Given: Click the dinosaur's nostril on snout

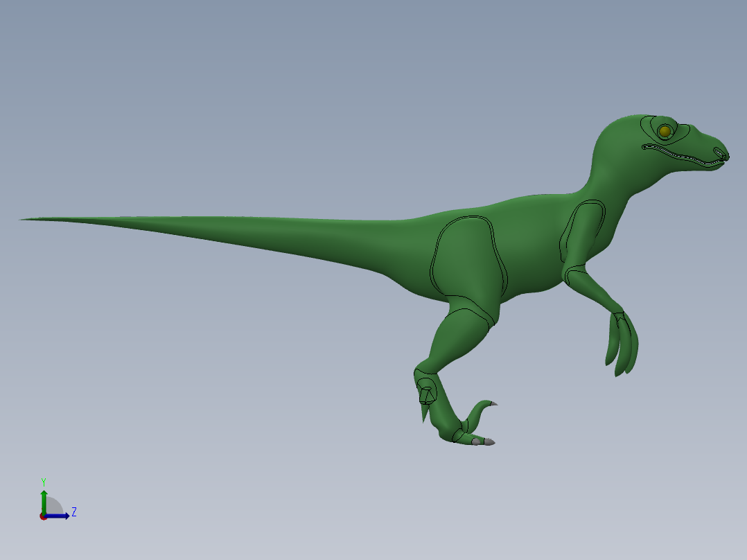Looking at the screenshot, I should tap(721, 153).
